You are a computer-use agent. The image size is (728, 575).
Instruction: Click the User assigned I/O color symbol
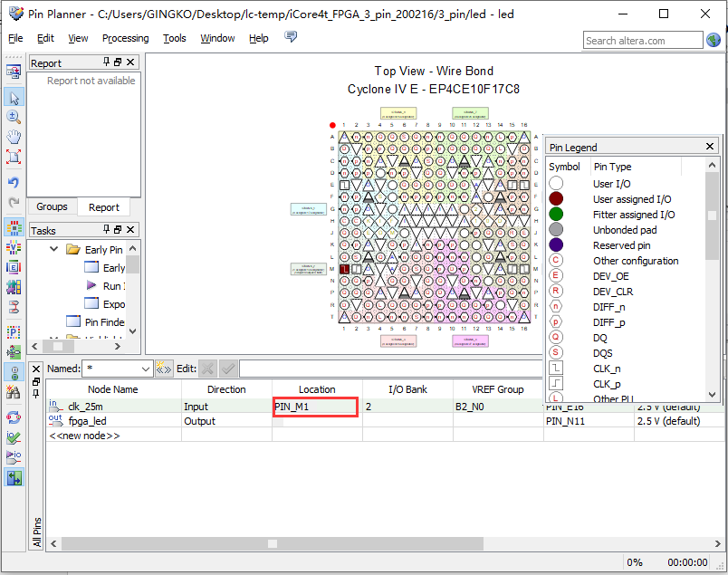556,199
